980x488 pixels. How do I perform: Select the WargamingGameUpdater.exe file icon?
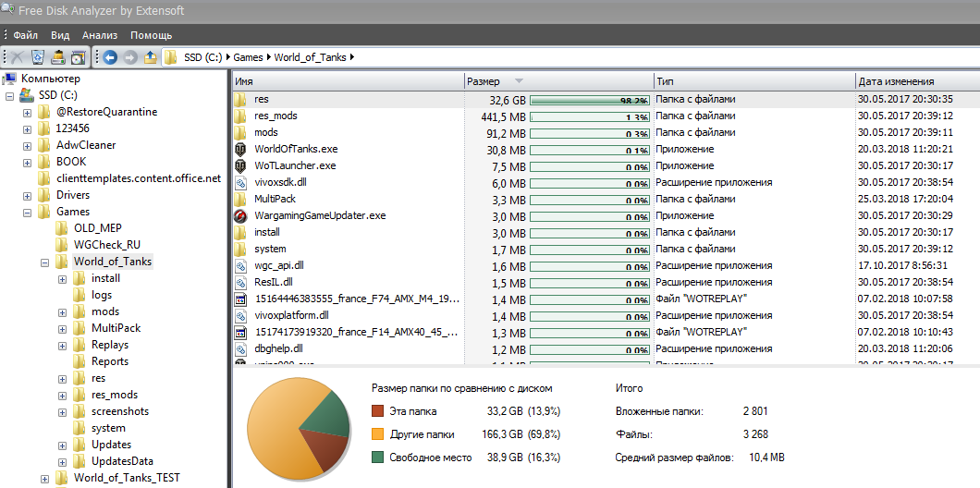pos(240,215)
